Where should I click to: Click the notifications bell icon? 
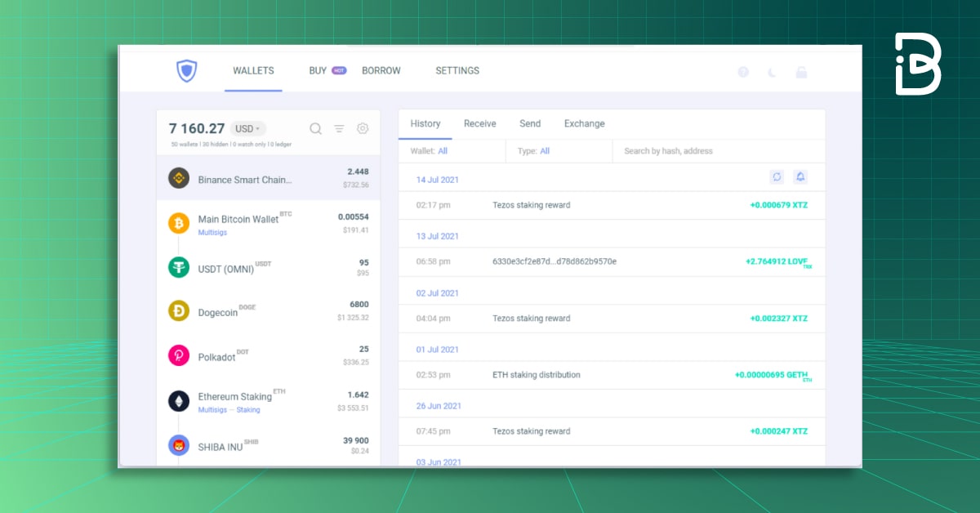tap(800, 176)
